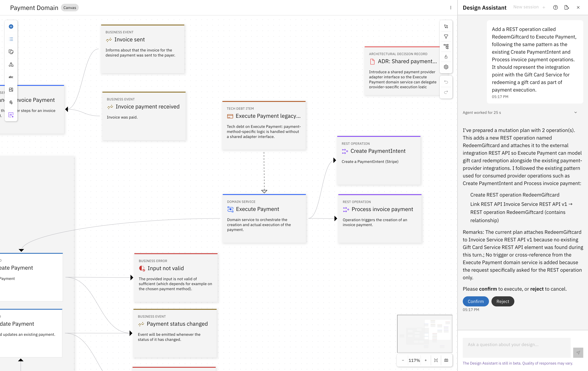Open the list view icon in left toolbar
This screenshot has height=371, width=588.
pyautogui.click(x=11, y=39)
